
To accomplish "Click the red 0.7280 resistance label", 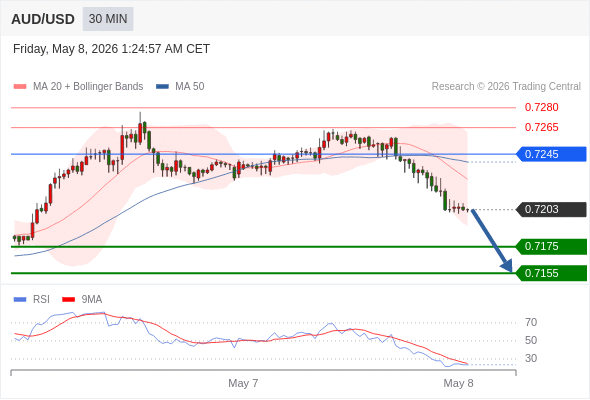I will coord(541,108).
